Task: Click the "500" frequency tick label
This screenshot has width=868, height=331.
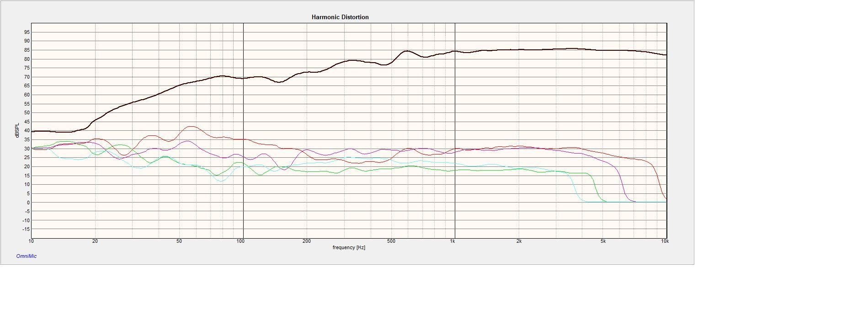Action: click(391, 241)
